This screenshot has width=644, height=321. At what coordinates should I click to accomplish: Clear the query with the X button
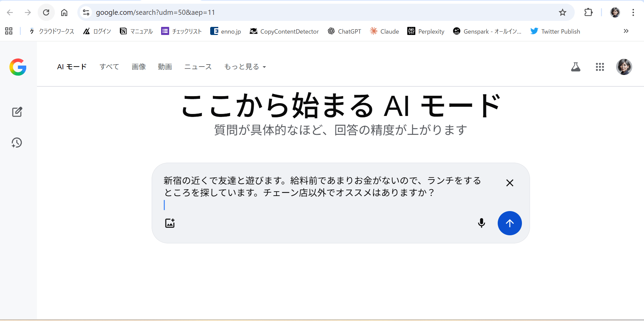point(509,183)
